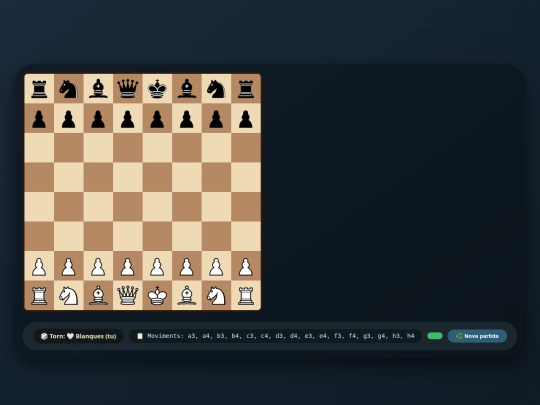Click the black pawn on h7

pos(246,118)
